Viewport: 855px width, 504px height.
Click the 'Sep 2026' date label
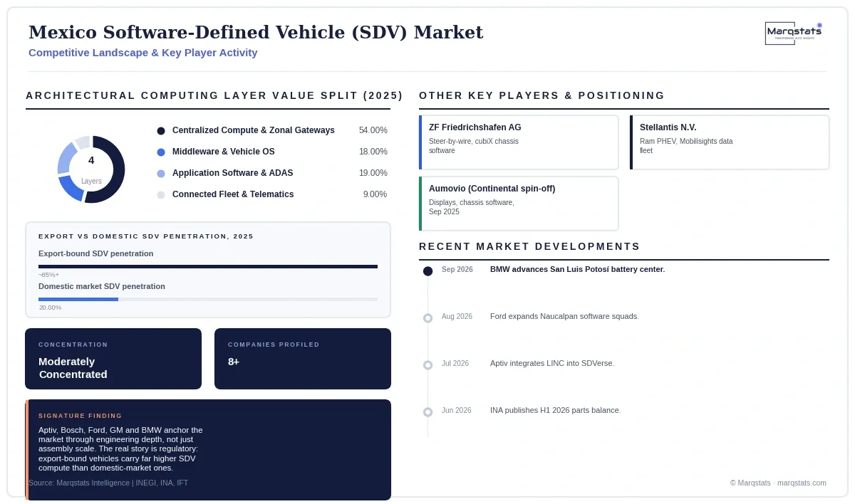click(x=457, y=269)
